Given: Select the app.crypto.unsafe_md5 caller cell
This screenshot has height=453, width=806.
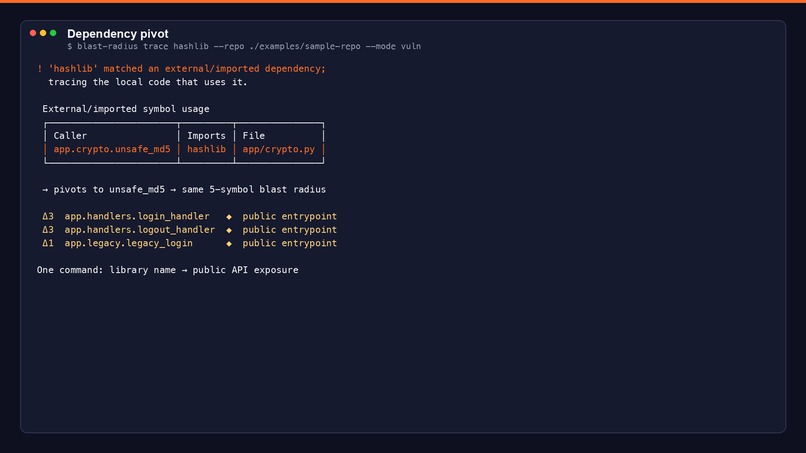Looking at the screenshot, I should [x=112, y=149].
